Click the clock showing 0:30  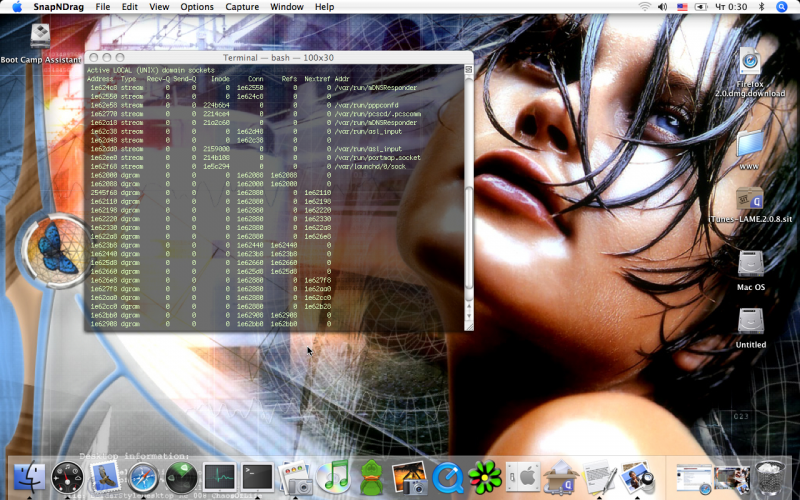coord(731,7)
